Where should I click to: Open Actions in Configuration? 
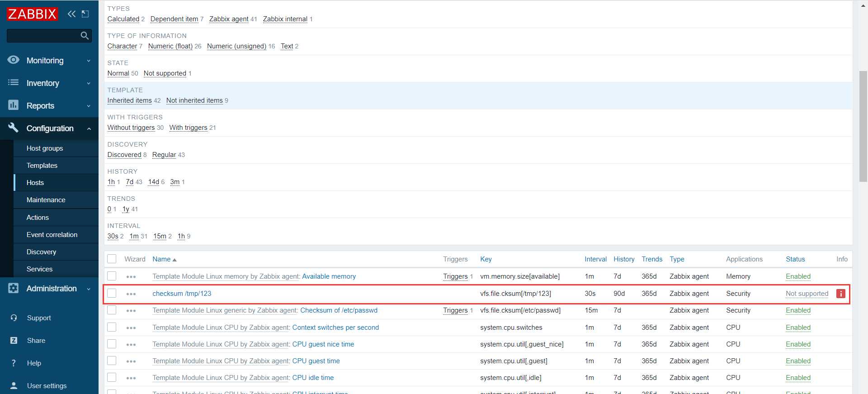(38, 217)
